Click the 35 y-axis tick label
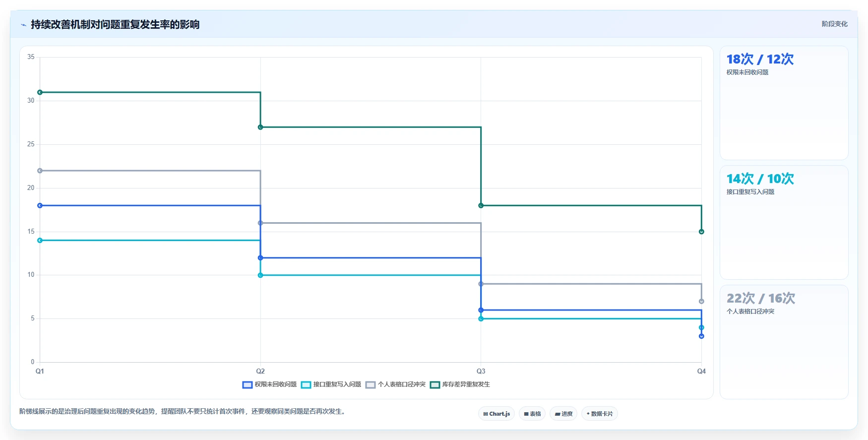This screenshot has width=868, height=440. [x=31, y=57]
